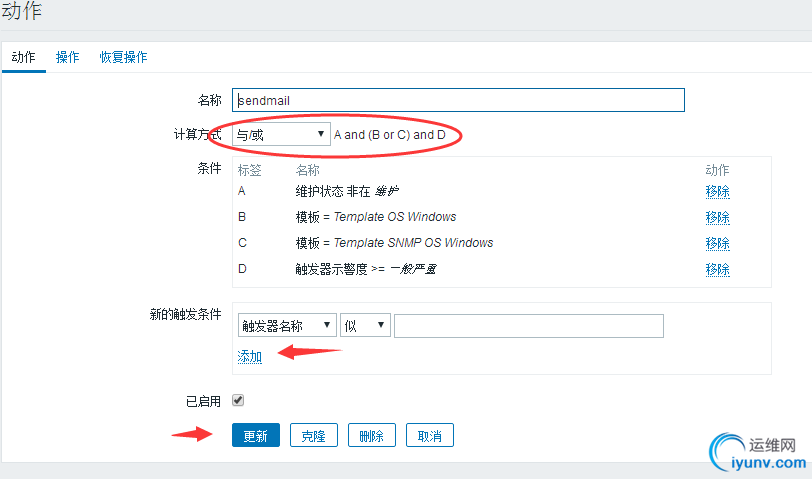Viewport: 812px width, 479px height.
Task: Click the 添加 link to add condition
Action: (x=250, y=357)
